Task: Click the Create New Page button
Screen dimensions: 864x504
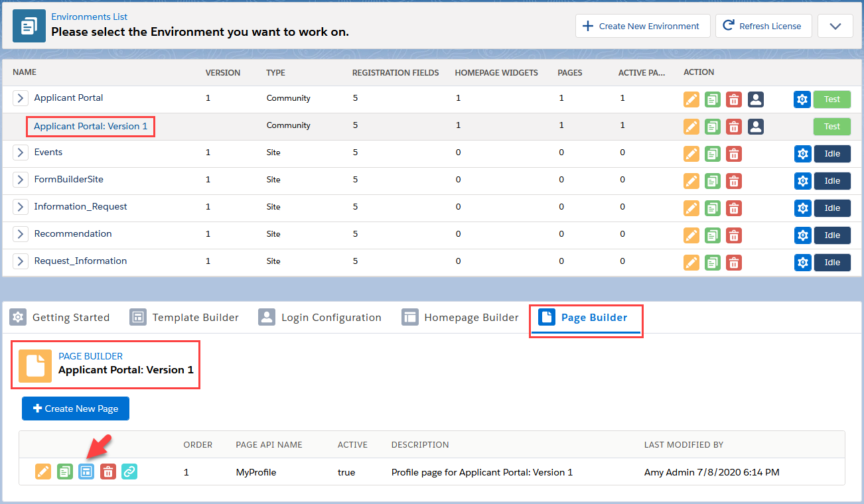Action: (x=76, y=409)
